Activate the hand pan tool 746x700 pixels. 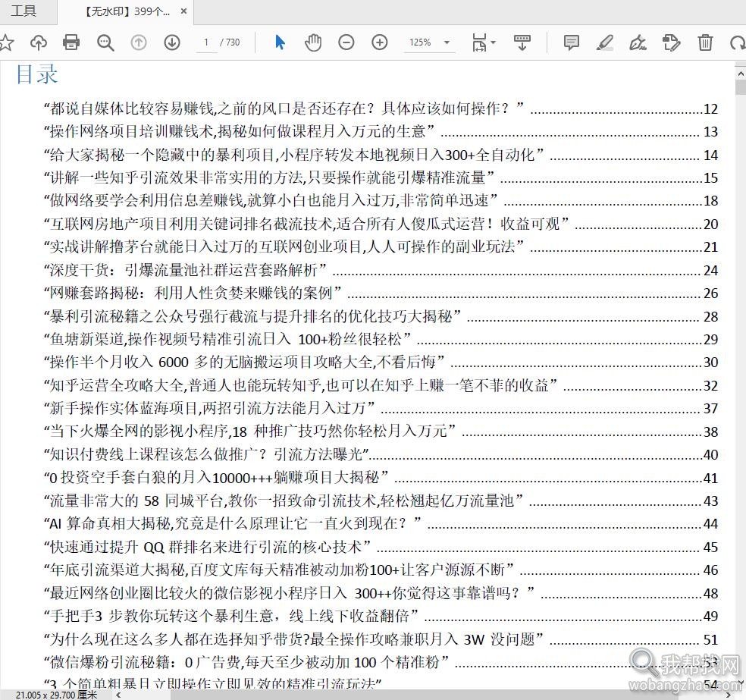pos(313,42)
